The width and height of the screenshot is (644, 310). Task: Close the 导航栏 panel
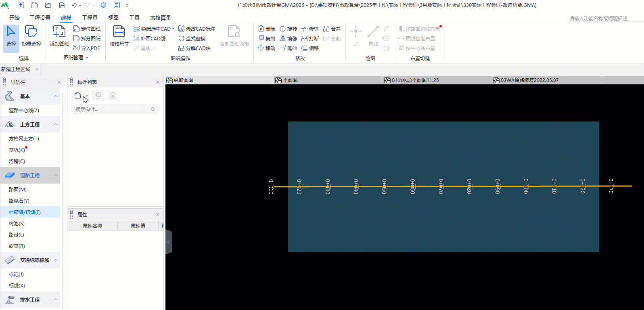click(x=59, y=82)
